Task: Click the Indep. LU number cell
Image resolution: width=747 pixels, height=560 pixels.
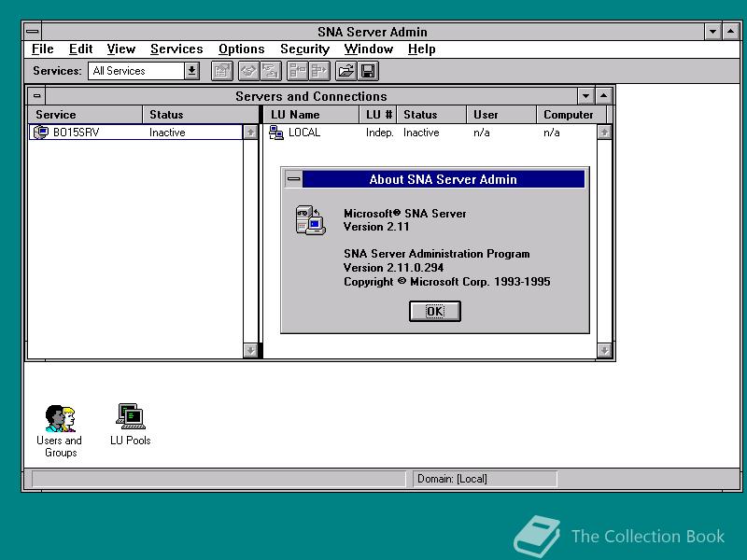Action: tap(380, 133)
